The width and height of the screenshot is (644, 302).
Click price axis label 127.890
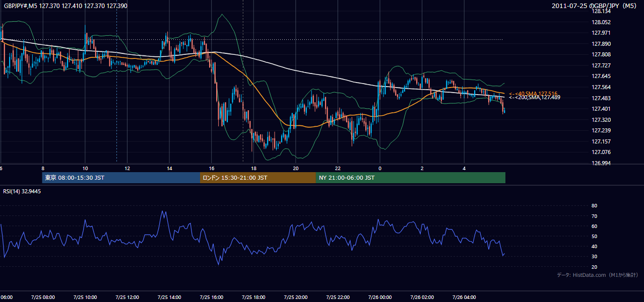601,44
